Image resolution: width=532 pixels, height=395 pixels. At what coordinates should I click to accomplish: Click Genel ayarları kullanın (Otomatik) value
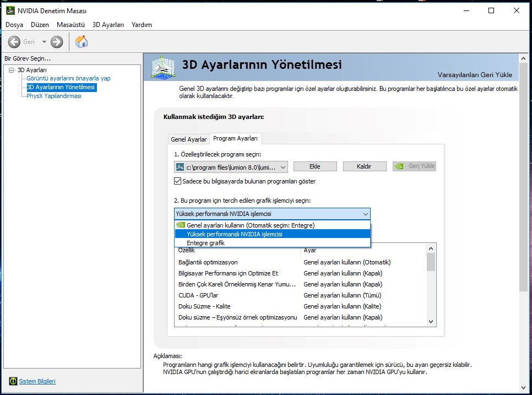click(x=347, y=262)
